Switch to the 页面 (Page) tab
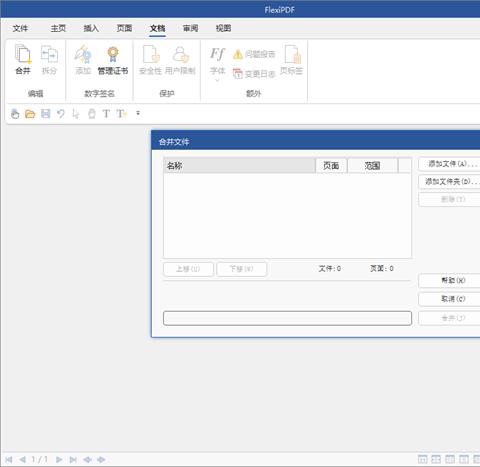The image size is (480, 467). click(124, 28)
